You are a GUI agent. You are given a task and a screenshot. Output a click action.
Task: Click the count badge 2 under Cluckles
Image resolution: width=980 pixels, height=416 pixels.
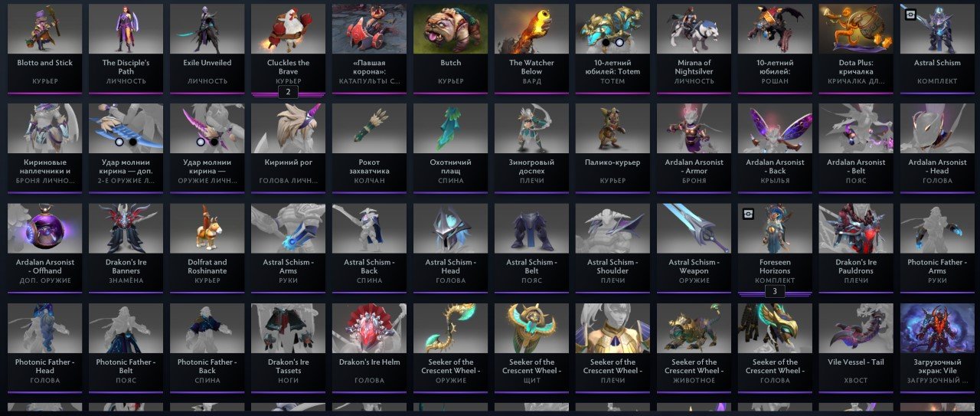(289, 92)
